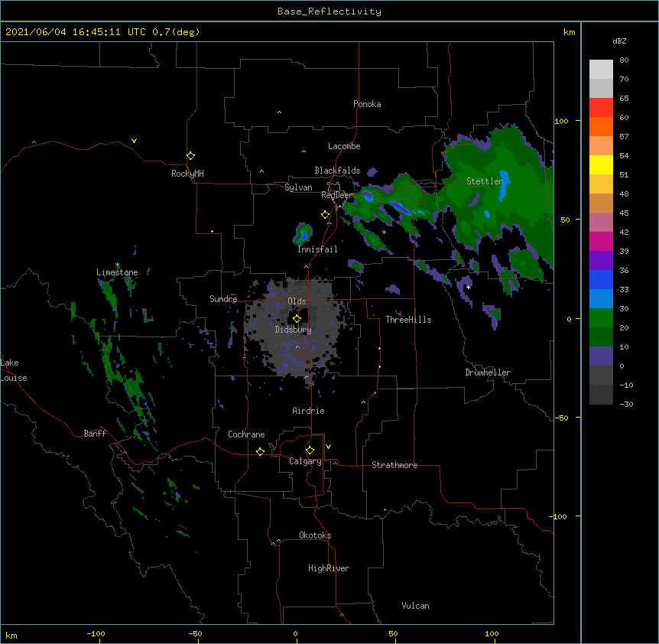Click the Olds city label
Screen dimensions: 659x644
pyautogui.click(x=297, y=301)
